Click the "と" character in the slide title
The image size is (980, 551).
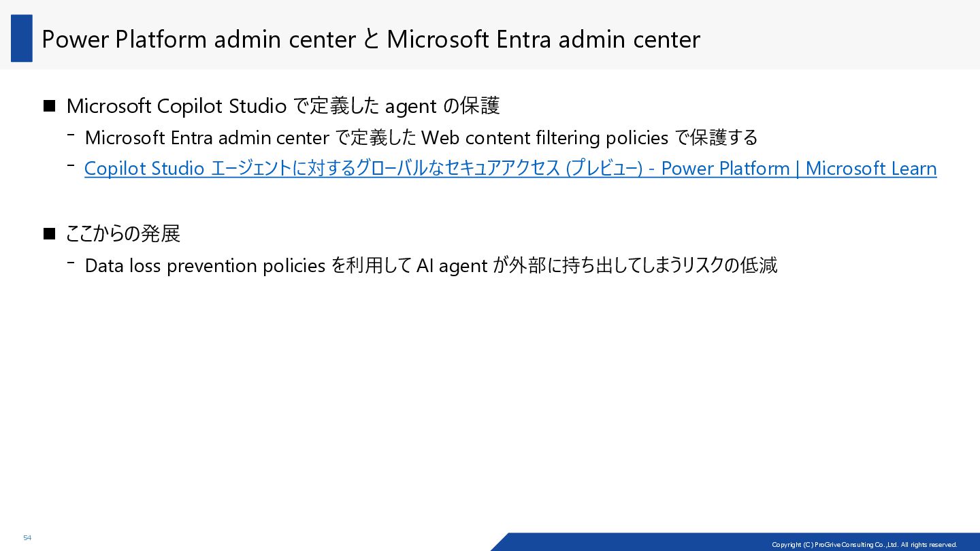pos(371,39)
